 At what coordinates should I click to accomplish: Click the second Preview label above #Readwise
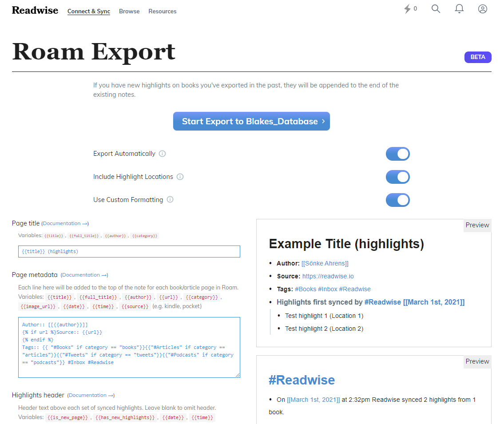pos(477,361)
